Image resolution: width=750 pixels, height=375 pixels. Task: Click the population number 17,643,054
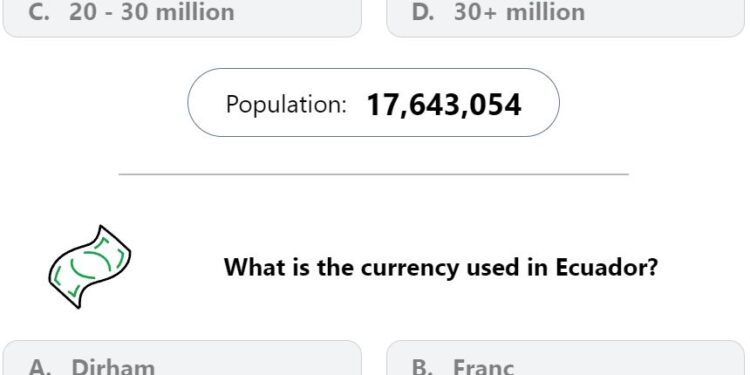443,105
